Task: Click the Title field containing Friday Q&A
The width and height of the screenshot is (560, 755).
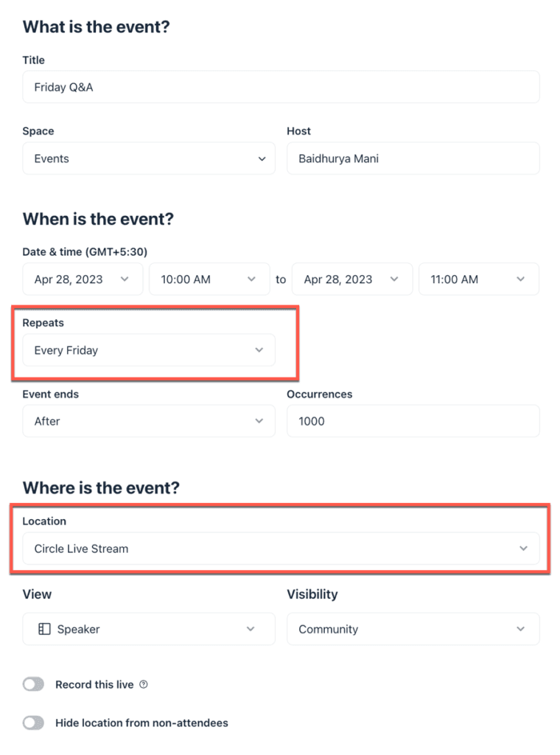Action: click(x=281, y=87)
